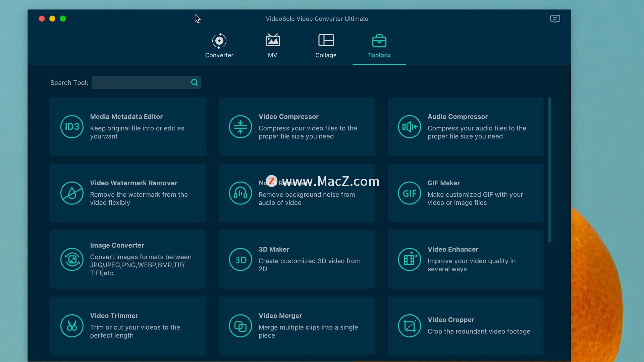Click the ID3 Media Metadata Editor icon
This screenshot has height=362, width=644.
[x=72, y=127]
